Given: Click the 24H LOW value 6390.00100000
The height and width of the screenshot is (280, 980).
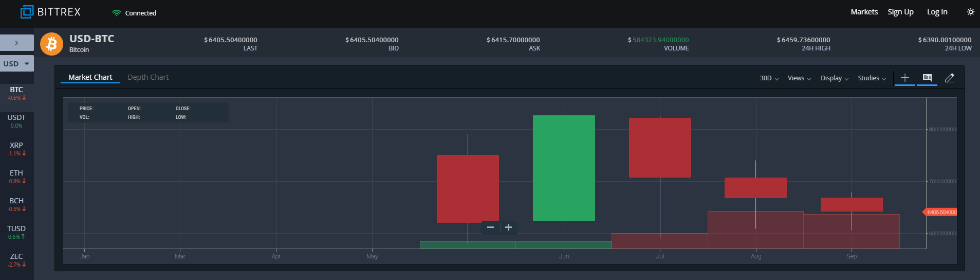Looking at the screenshot, I should click(945, 40).
